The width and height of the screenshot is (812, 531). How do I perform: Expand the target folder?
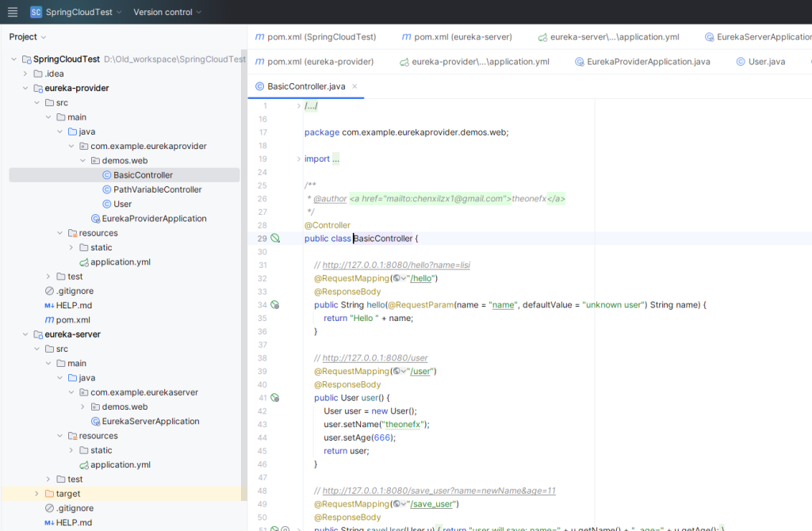36,494
